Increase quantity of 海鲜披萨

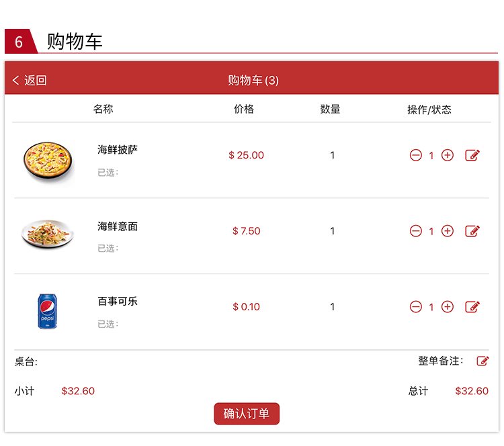tap(447, 155)
